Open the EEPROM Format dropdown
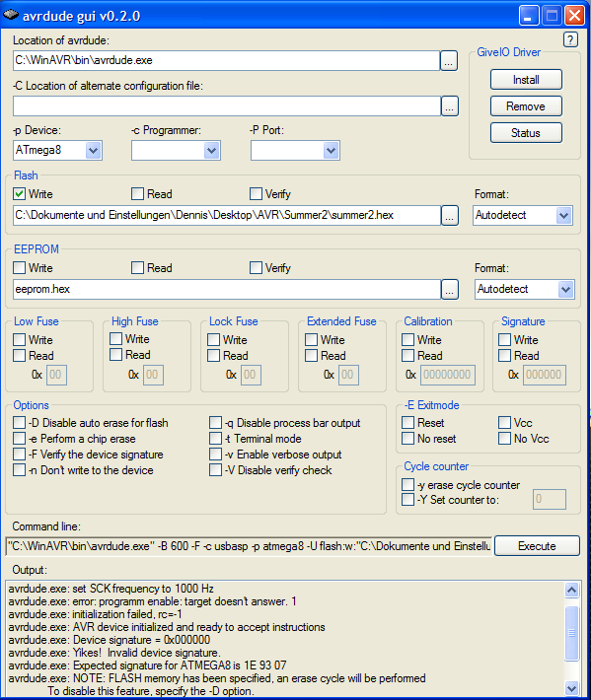 coord(565,289)
